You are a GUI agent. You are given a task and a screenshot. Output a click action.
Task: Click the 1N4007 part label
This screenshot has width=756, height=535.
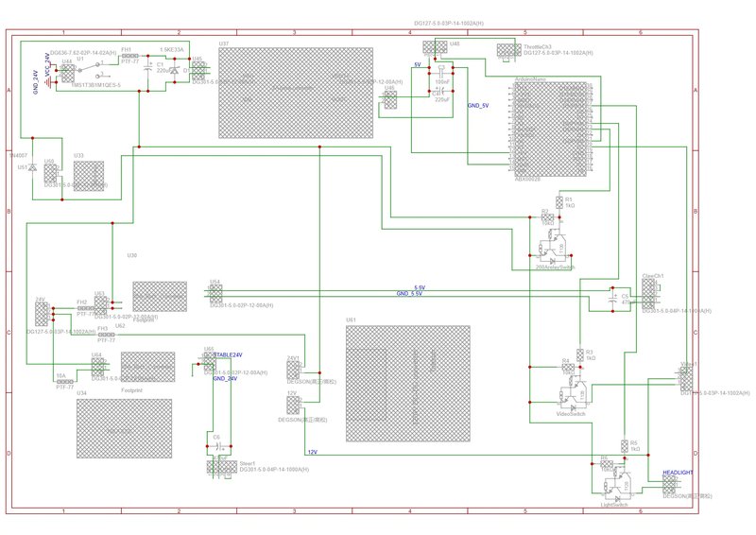point(18,155)
